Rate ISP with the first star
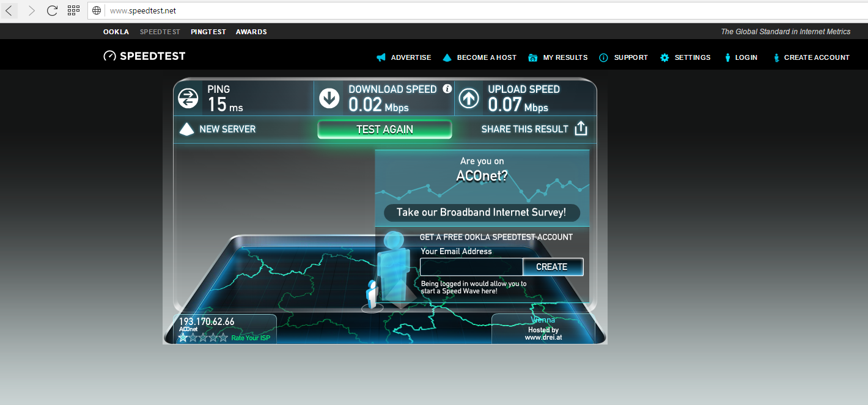868x405 pixels. point(183,337)
